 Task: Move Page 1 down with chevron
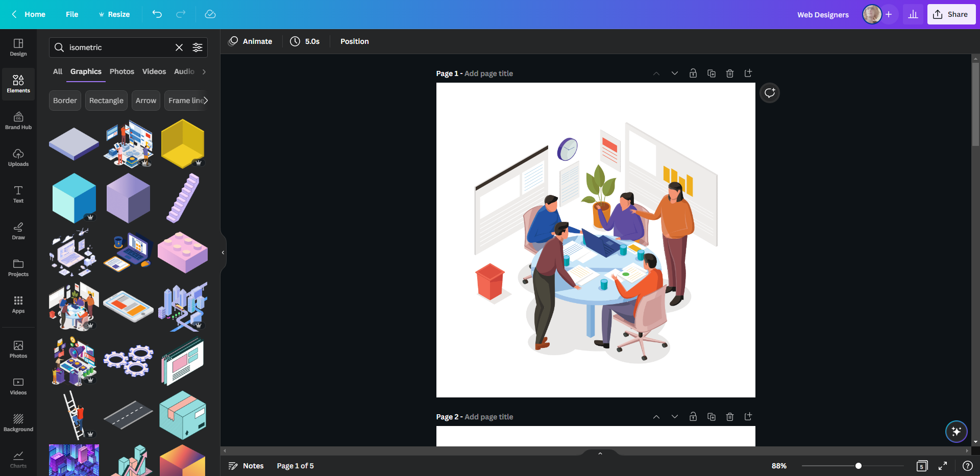tap(675, 73)
